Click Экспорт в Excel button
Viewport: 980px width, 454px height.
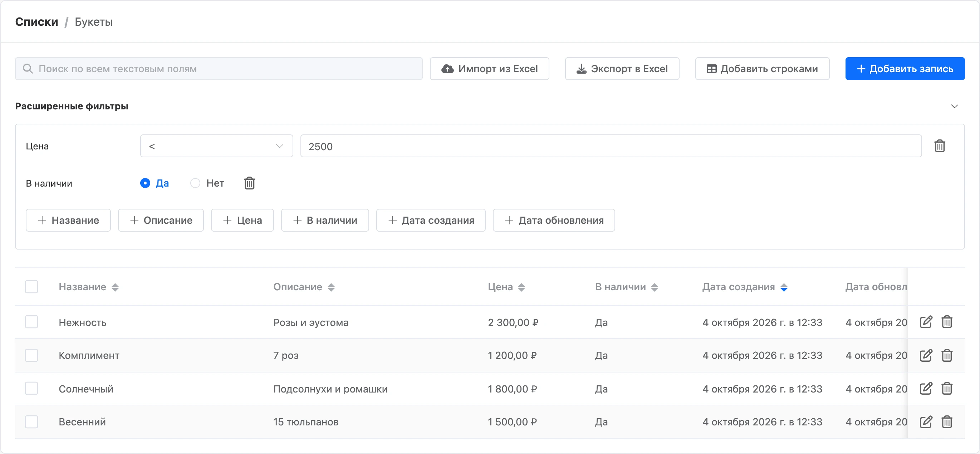click(622, 69)
